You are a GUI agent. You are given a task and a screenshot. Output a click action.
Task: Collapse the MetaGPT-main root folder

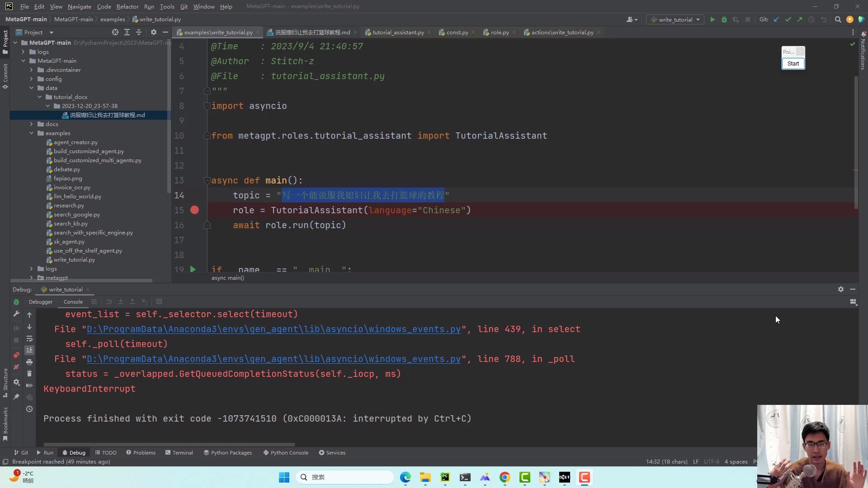coord(15,42)
